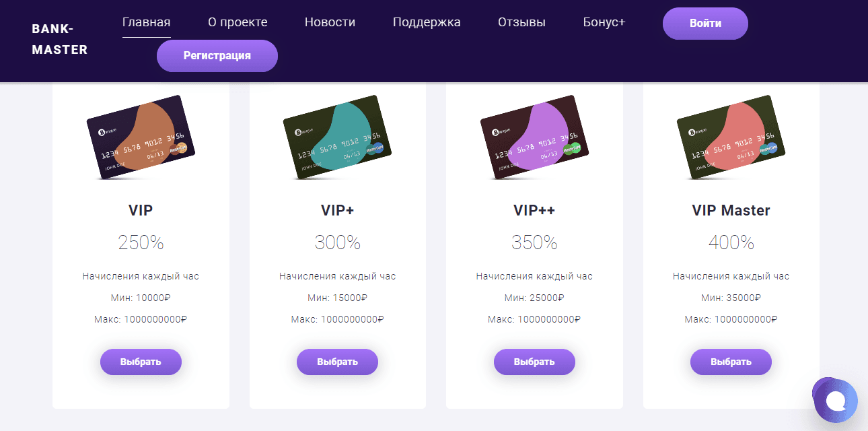Open the chat support bubble icon
868x431 pixels.
(835, 401)
